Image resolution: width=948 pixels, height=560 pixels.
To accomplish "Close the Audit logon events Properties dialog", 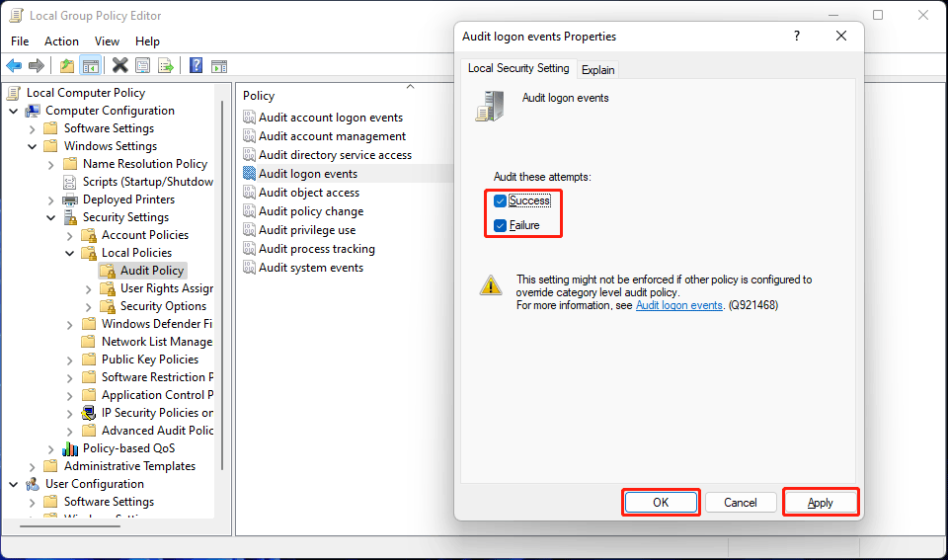I will coord(841,36).
